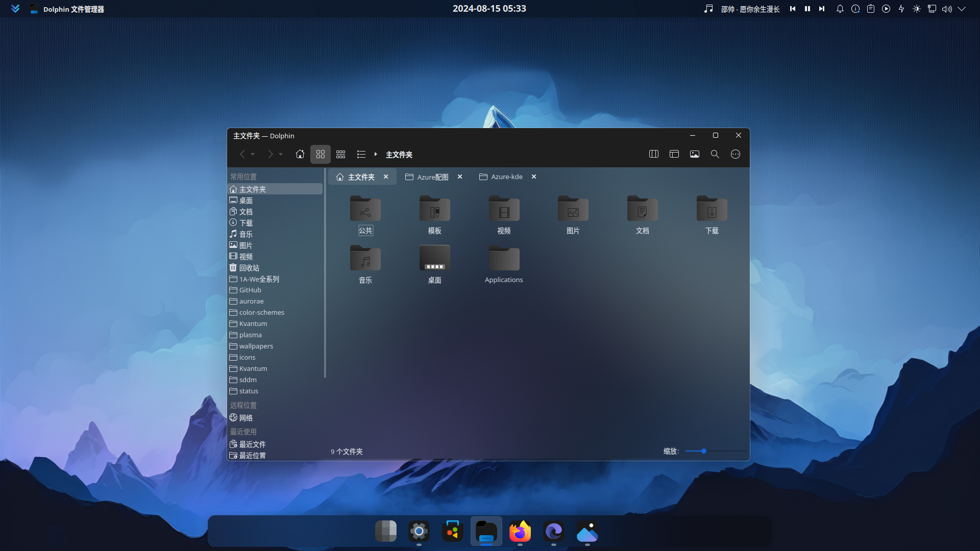Click the 主文件夹 breadcrumb in the location bar
The height and width of the screenshot is (551, 980).
[x=399, y=155]
